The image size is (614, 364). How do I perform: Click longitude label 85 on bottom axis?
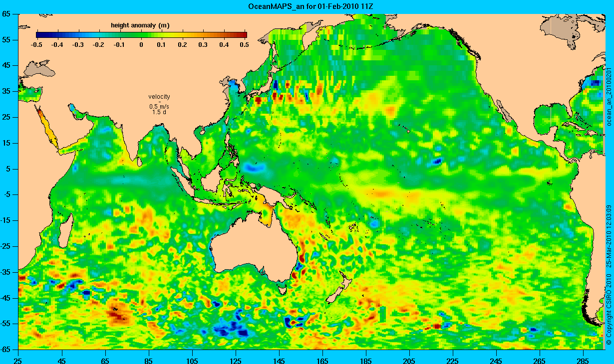click(x=149, y=360)
